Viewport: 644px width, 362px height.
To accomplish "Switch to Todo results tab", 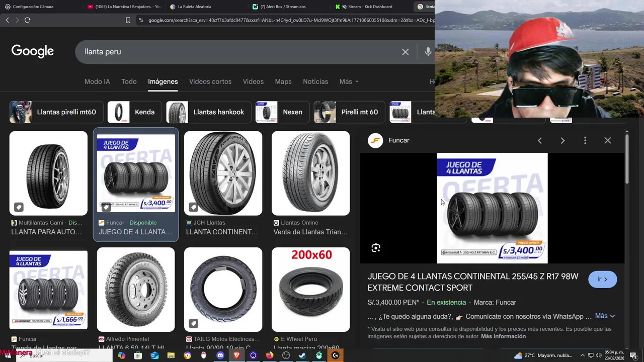I will pyautogui.click(x=129, y=81).
